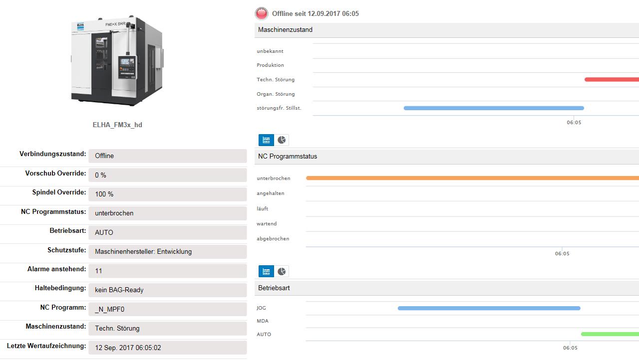The image size is (639, 364).
Task: Switch Maschinenzustand to pie chart view
Action: [282, 140]
